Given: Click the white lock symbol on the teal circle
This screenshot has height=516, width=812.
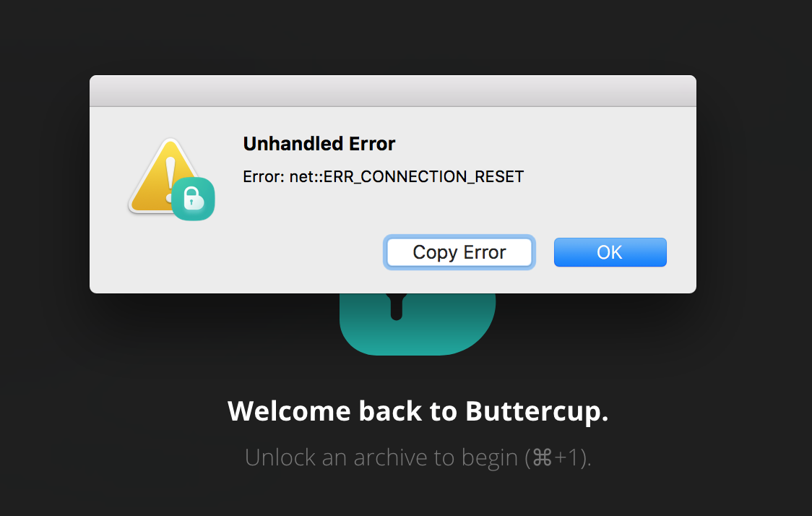Looking at the screenshot, I should click(193, 198).
